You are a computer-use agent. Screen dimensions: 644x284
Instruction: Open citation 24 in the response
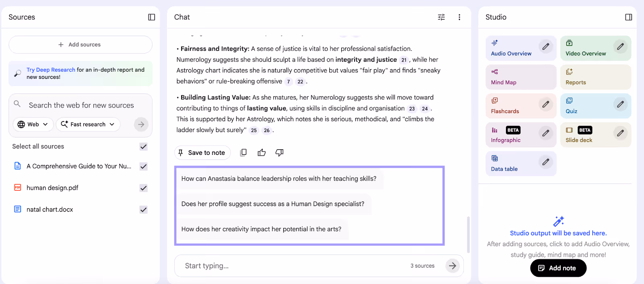425,109
